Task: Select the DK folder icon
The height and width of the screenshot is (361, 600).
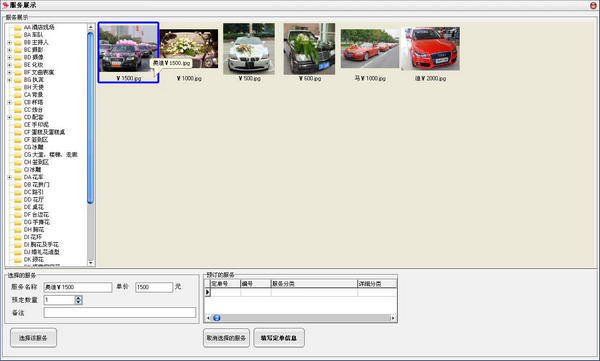Action: click(18, 260)
